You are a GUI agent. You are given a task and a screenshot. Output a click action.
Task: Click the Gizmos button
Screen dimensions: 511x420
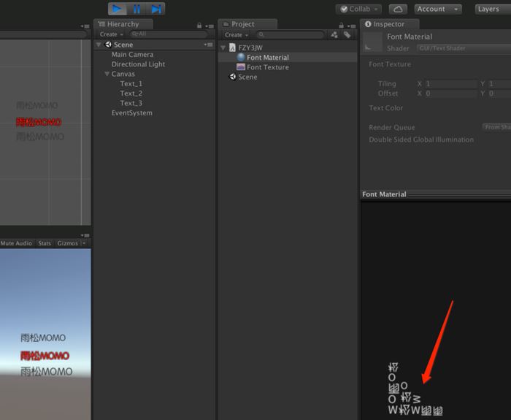coord(68,243)
